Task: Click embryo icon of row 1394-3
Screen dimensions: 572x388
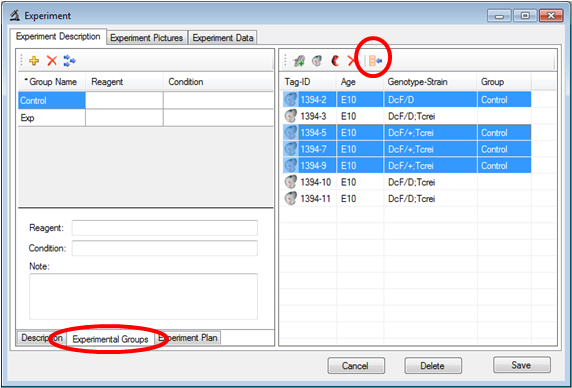Action: 291,116
